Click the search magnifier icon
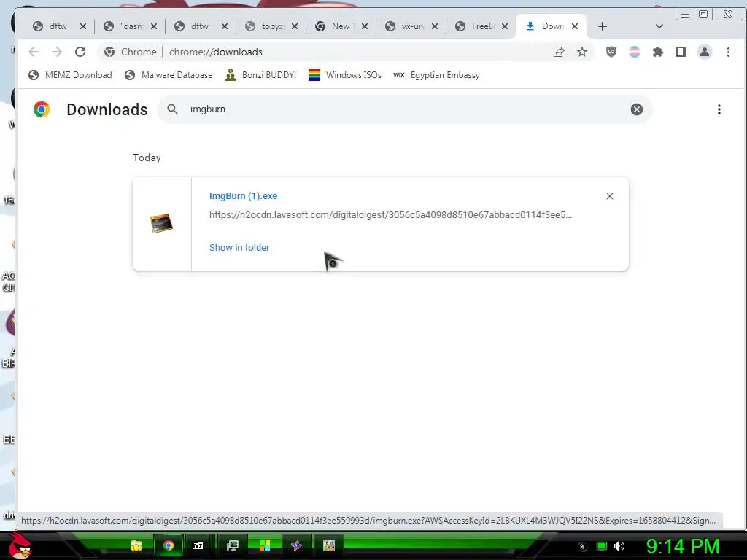This screenshot has height=560, width=747. (172, 109)
